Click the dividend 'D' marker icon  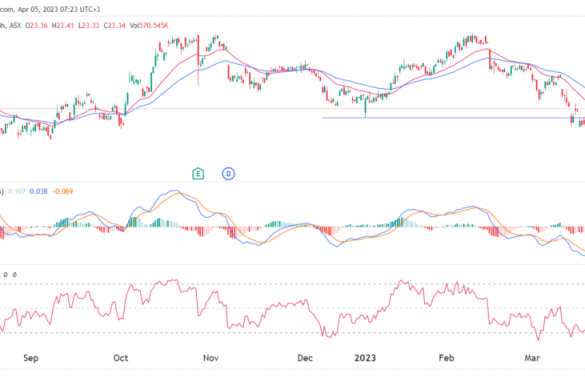[228, 174]
